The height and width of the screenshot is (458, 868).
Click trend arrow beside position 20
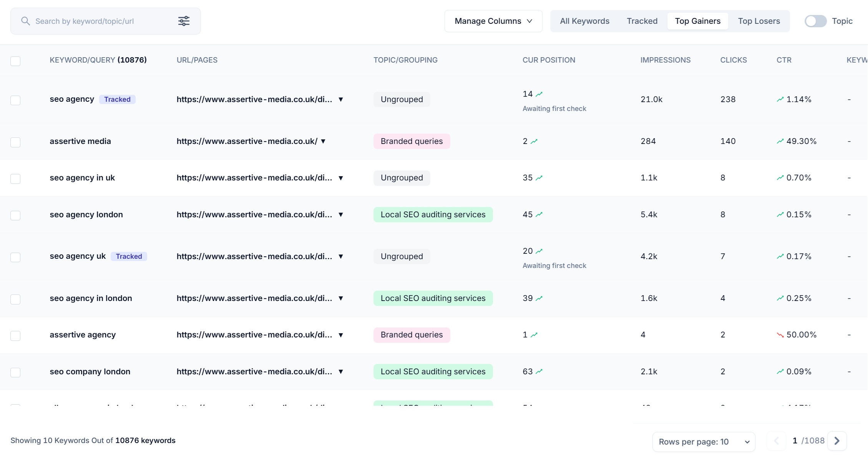pyautogui.click(x=539, y=251)
